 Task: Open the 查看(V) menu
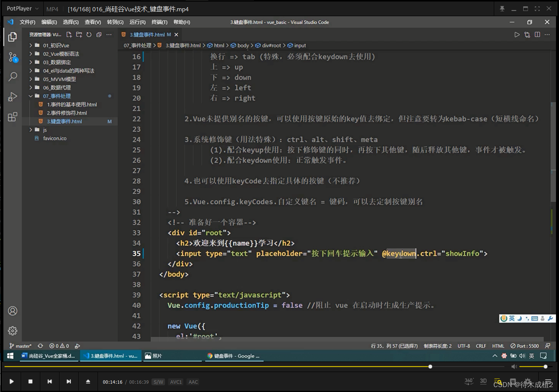click(x=93, y=22)
